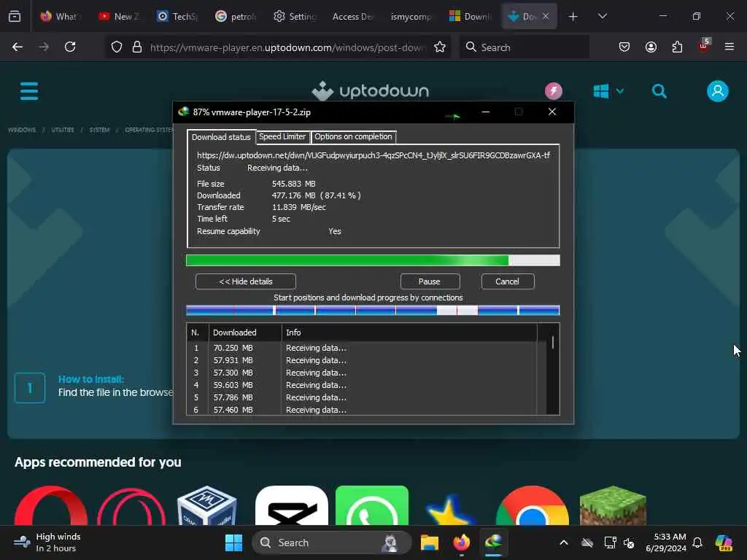Open Firefox View icon in tab bar
Screen dimensions: 747x560
(15, 16)
